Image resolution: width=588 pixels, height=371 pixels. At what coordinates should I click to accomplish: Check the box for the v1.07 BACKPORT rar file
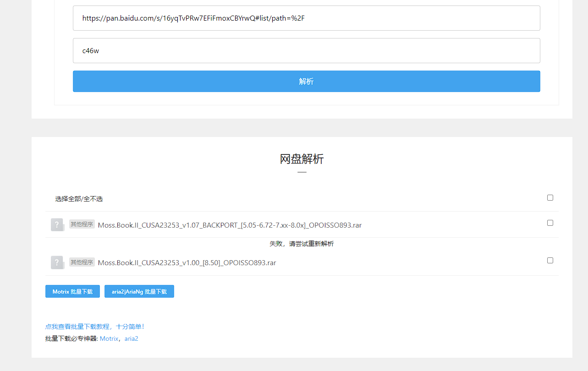pyautogui.click(x=550, y=223)
